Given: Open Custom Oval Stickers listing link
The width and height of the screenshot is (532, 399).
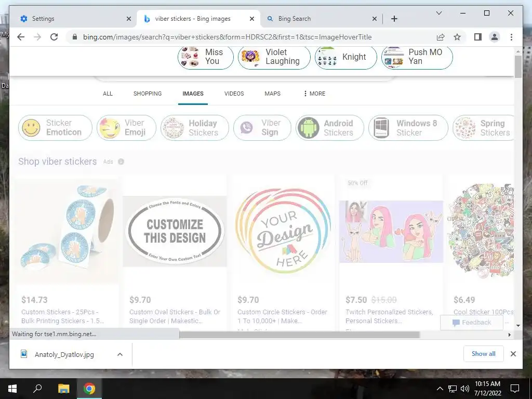Looking at the screenshot, I should pyautogui.click(x=175, y=316).
